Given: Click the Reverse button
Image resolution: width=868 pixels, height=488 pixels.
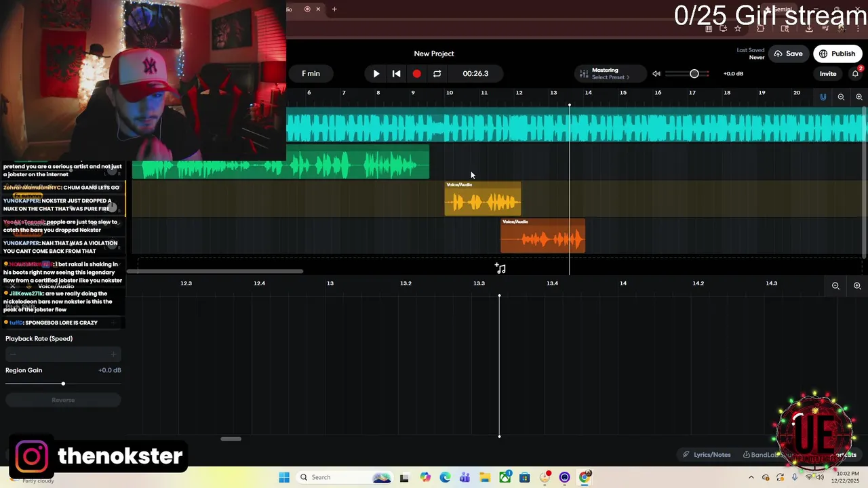Looking at the screenshot, I should click(x=63, y=400).
